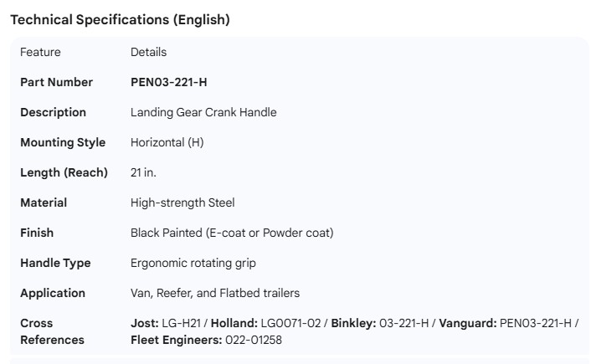Click the Feature column header

point(40,52)
